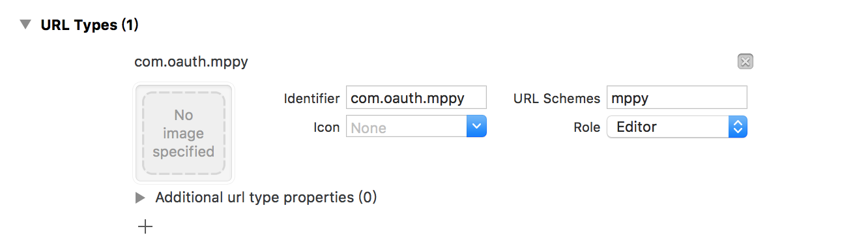Open the Icon combo box arrow
The width and height of the screenshot is (868, 248).
[477, 127]
